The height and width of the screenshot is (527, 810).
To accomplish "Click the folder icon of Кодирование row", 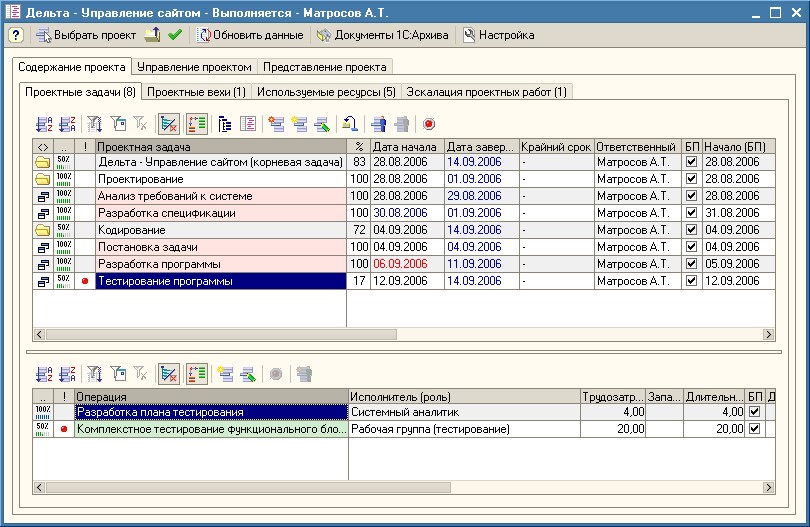I will [x=43, y=230].
